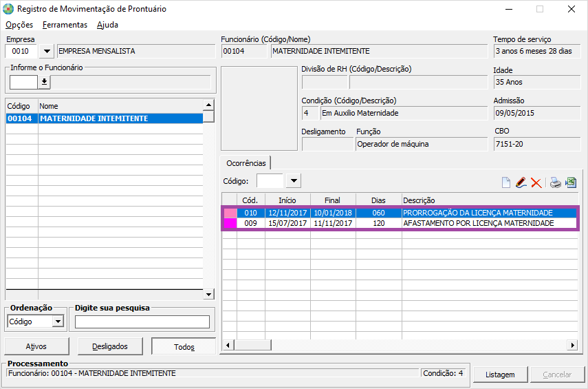
Task: Click the edit occurrence pencil icon
Action: click(x=521, y=182)
